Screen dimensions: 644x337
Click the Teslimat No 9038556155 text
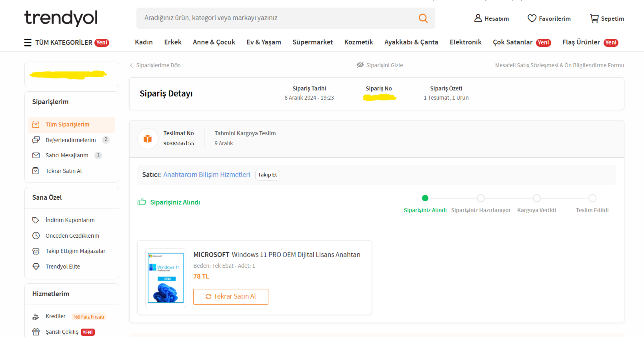tap(179, 138)
